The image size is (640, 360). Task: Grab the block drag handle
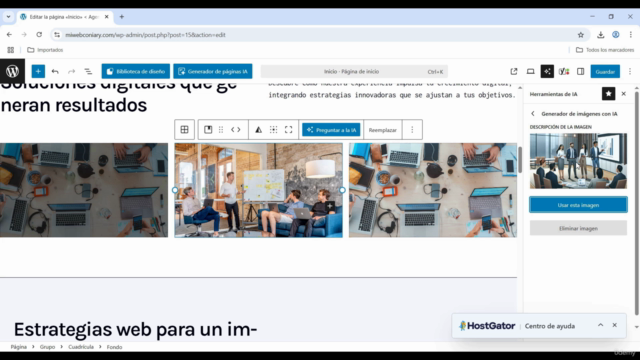click(221, 130)
